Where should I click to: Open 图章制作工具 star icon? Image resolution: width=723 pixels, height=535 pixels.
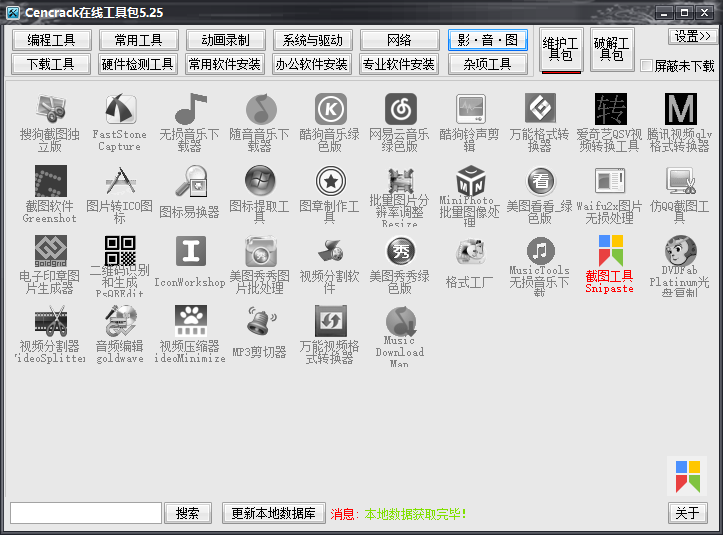tap(331, 181)
